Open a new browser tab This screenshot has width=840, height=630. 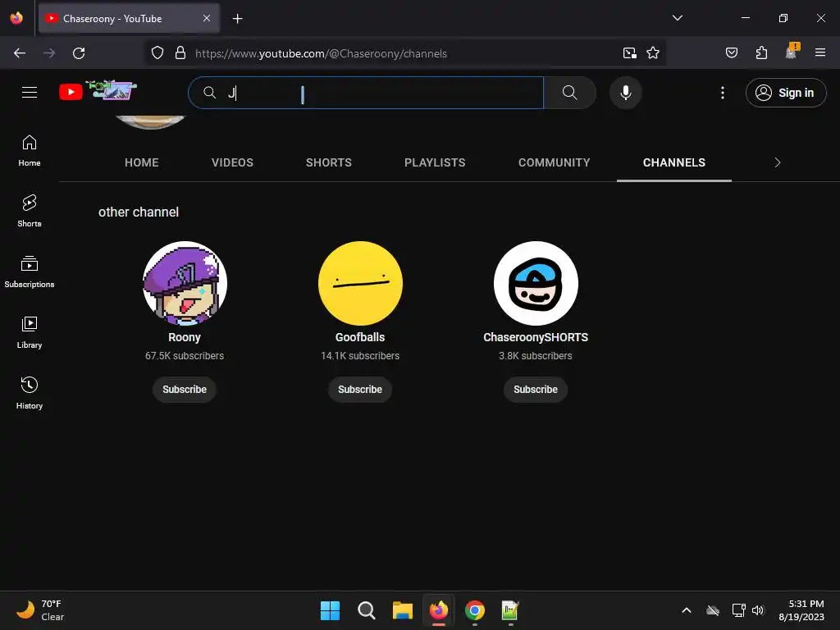point(237,19)
